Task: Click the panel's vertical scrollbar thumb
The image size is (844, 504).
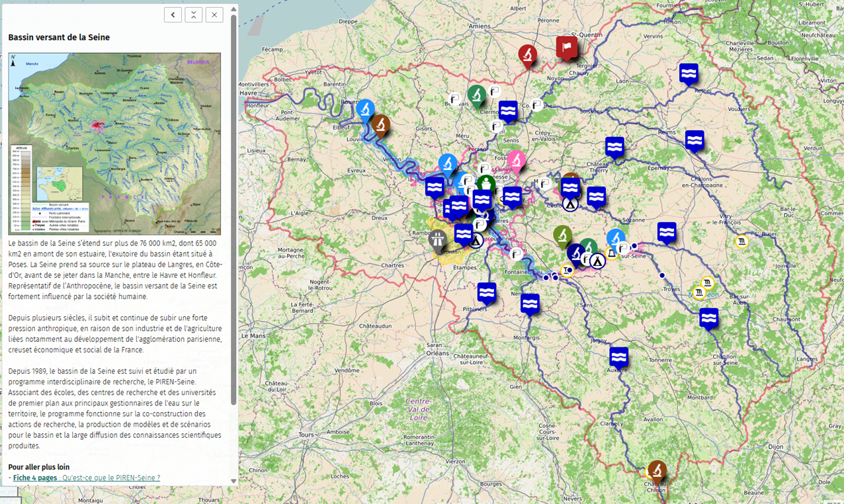Action: coord(233,210)
